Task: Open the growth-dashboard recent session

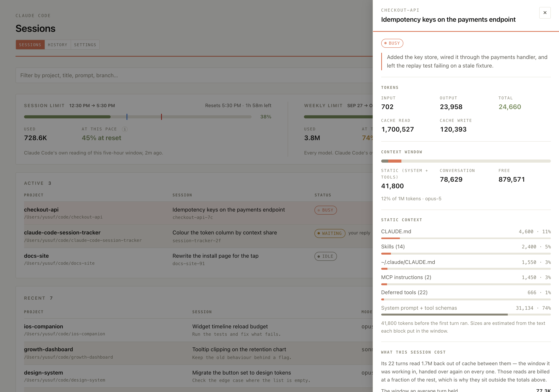Action: click(198, 353)
